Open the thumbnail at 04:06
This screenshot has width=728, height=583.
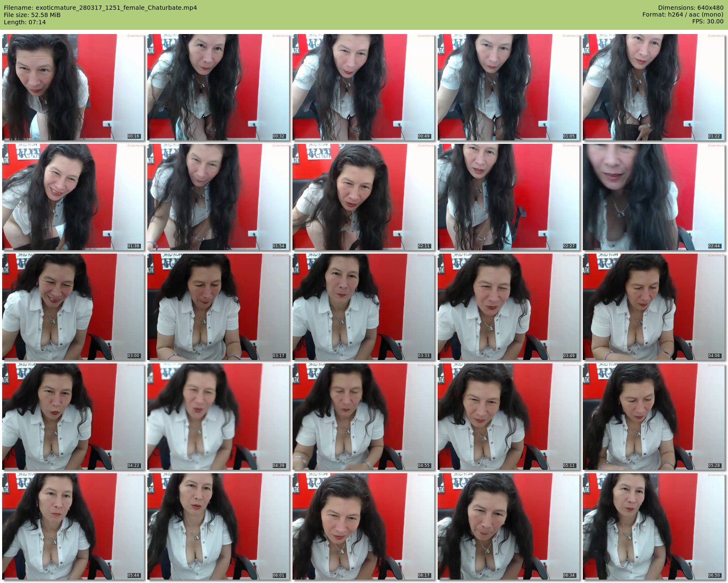tap(654, 307)
